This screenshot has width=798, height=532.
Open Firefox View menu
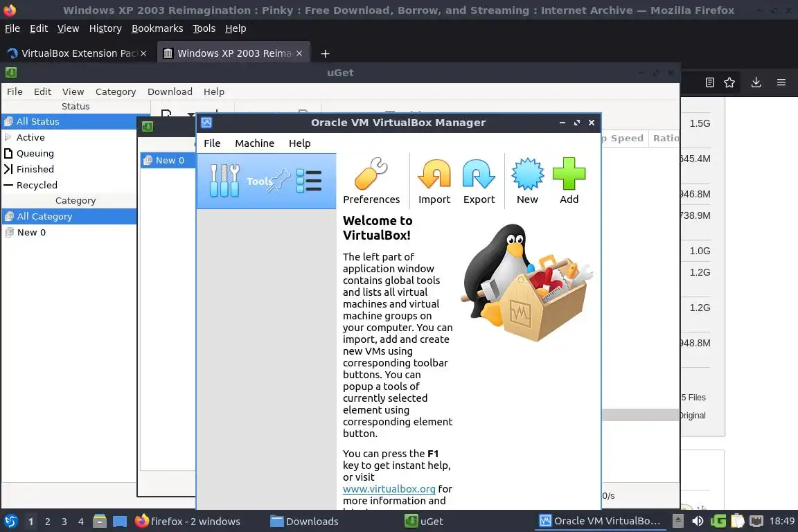68,28
